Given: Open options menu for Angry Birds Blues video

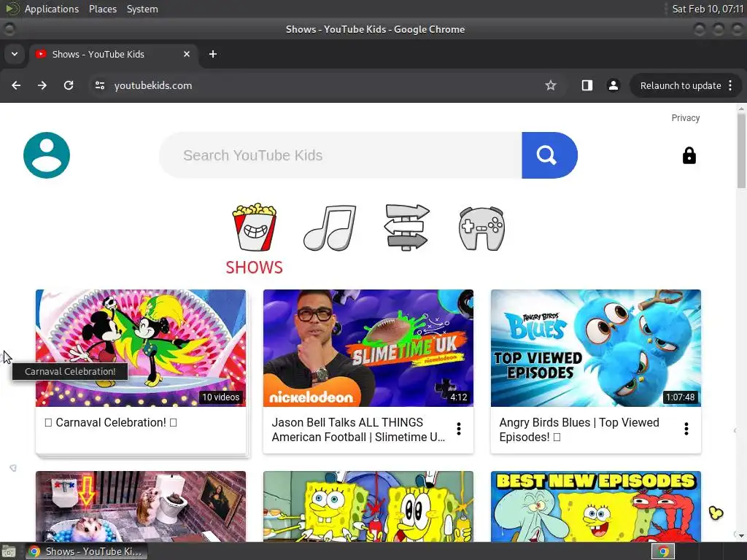Looking at the screenshot, I should click(x=686, y=429).
